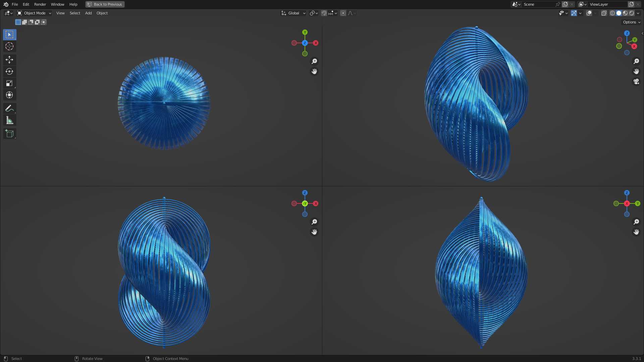Image resolution: width=644 pixels, height=362 pixels.
Task: Open the viewport Object menu
Action: (x=102, y=13)
